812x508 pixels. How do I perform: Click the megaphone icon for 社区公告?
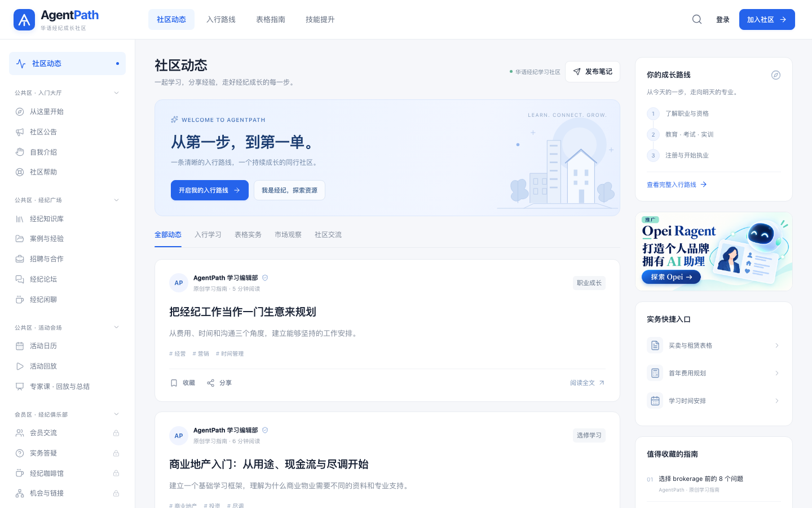20,132
